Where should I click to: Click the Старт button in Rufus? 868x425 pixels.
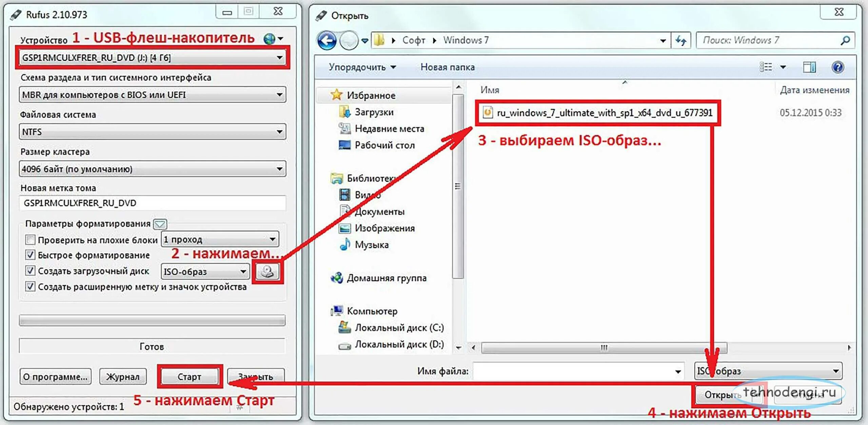190,376
